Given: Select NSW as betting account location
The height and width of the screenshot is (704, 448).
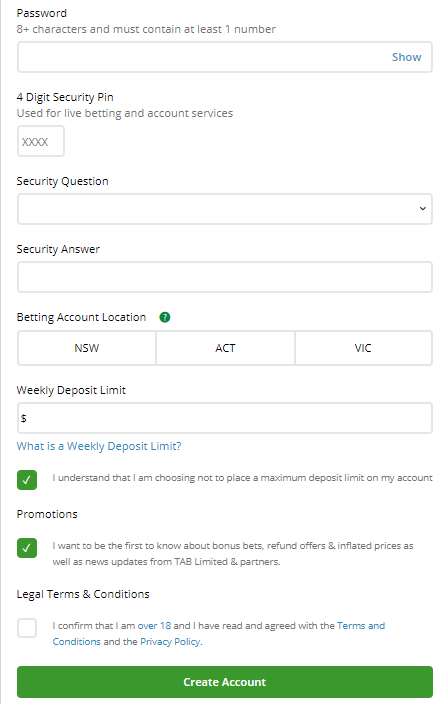Looking at the screenshot, I should coord(87,348).
